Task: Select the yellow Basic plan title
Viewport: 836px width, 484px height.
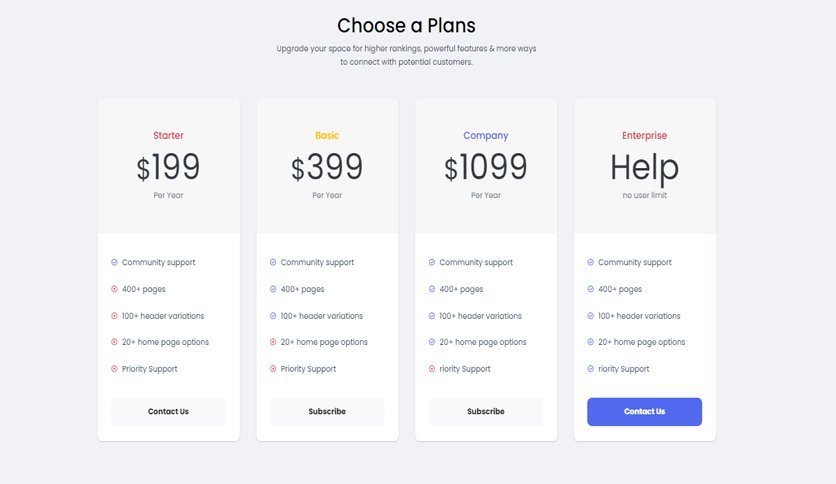Action: point(327,135)
